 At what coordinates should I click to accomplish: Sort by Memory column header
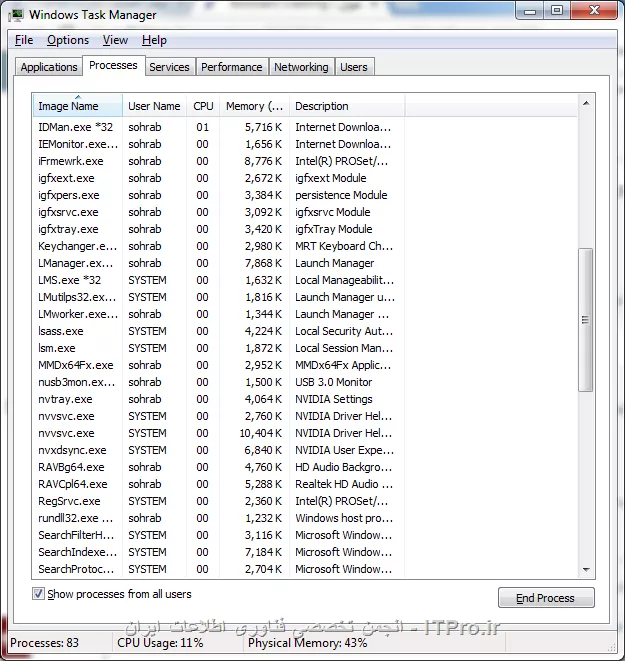pos(254,106)
